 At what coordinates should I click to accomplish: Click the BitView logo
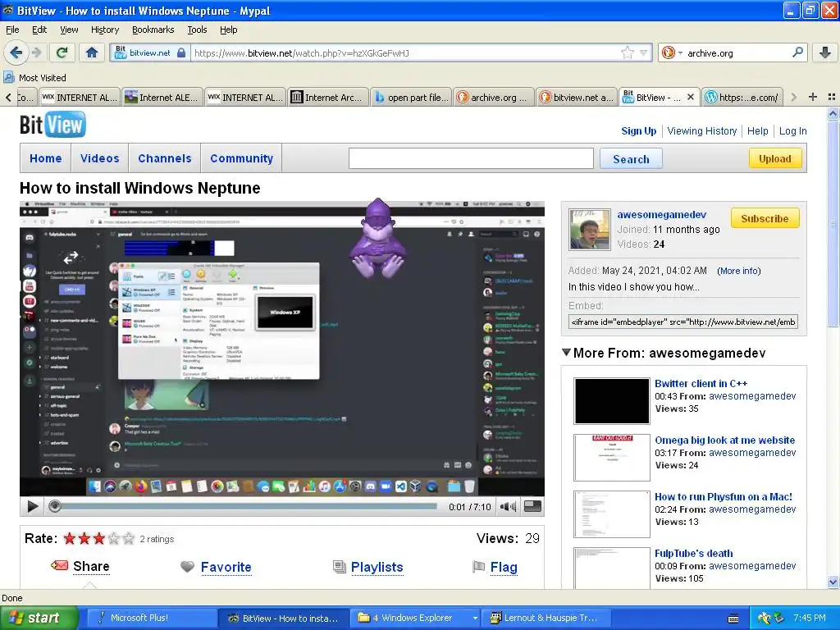52,125
